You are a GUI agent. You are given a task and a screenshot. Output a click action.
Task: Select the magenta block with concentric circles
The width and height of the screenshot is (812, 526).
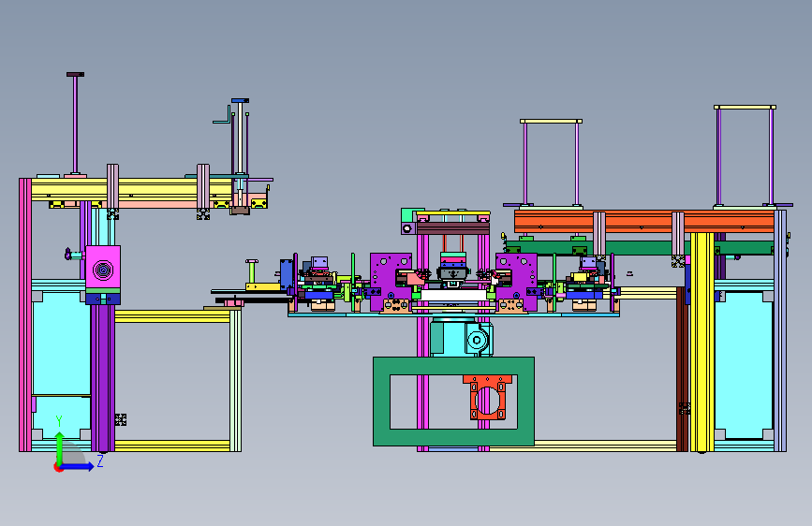(x=103, y=267)
